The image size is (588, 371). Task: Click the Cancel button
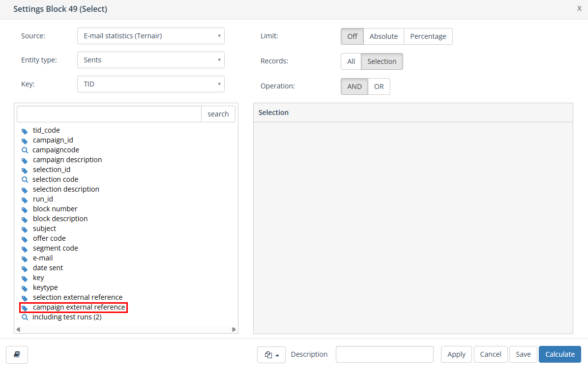[491, 354]
